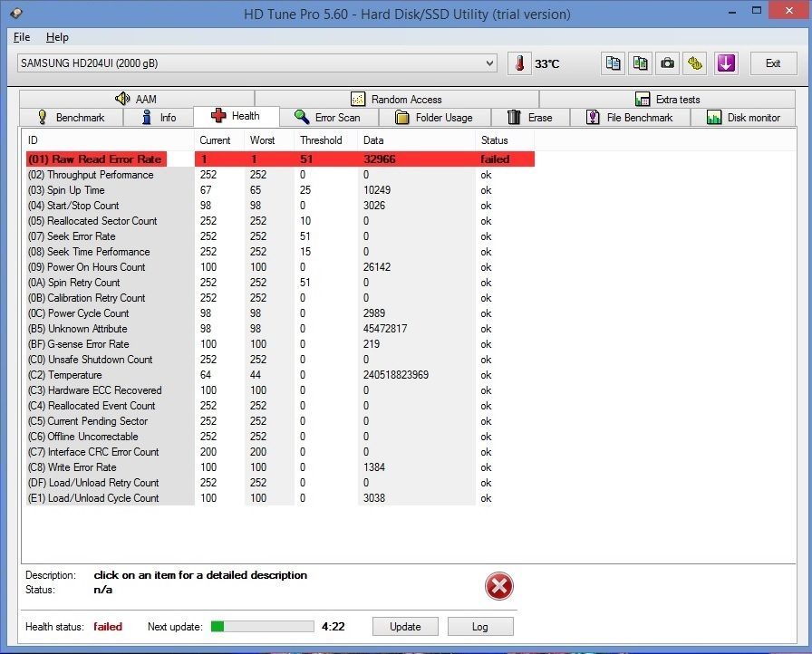This screenshot has height=654, width=812.
Task: Switch to the Random Access tab
Action: click(x=397, y=99)
